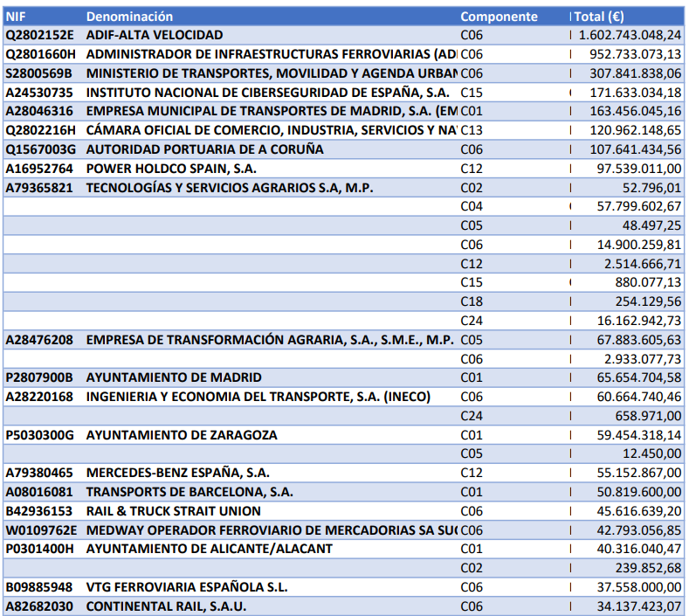Image resolution: width=689 pixels, height=616 pixels.
Task: Select C13 component cell
Action: pos(472,130)
